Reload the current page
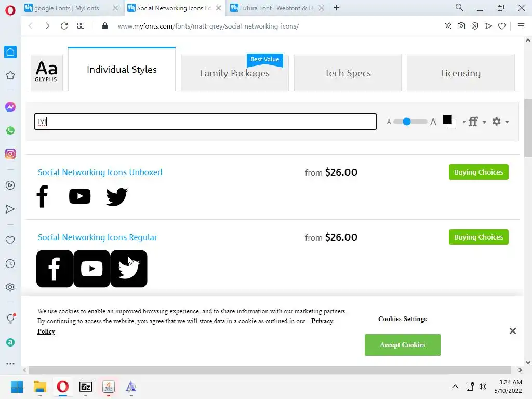This screenshot has height=399, width=532. (64, 26)
